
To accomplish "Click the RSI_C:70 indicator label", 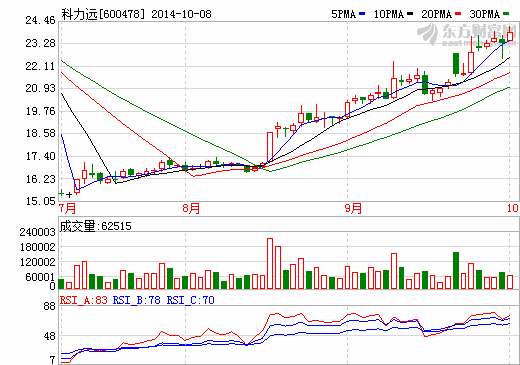I will 190,300.
